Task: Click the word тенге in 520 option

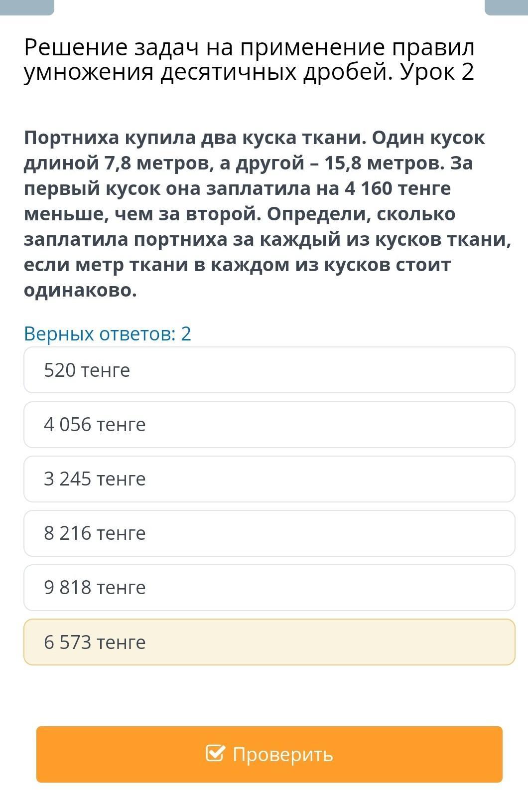Action: [x=105, y=370]
